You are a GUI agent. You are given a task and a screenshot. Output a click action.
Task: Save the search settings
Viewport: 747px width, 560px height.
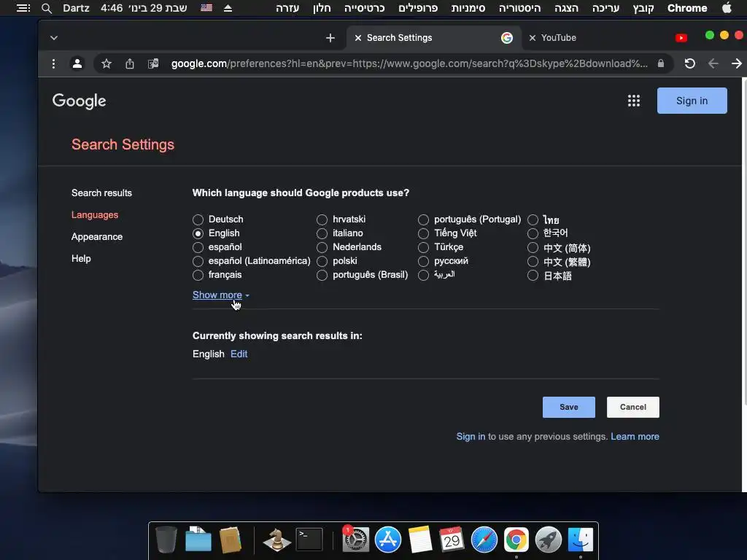point(568,407)
